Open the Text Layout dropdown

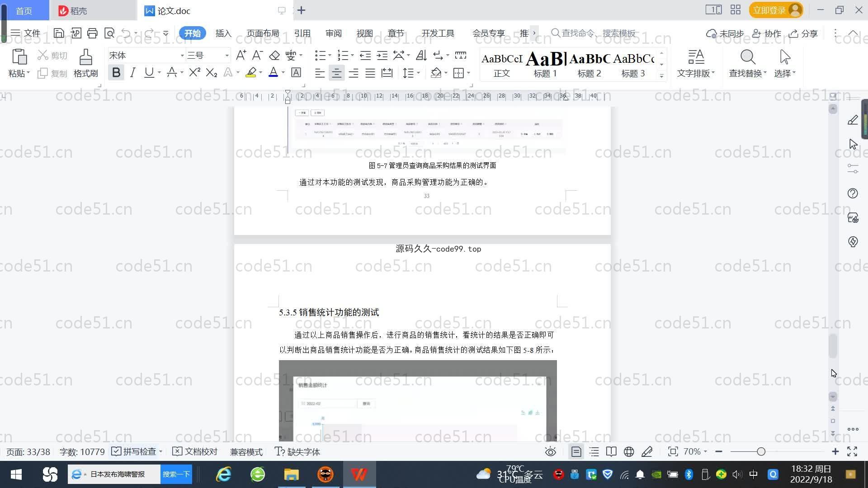[x=696, y=73]
